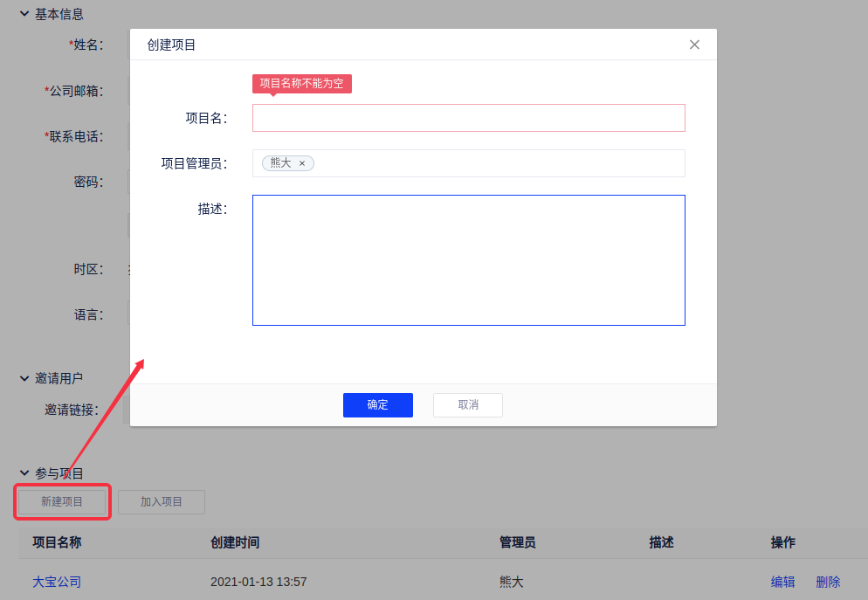Click the 创建时间 column header
The image size is (868, 600).
click(x=235, y=542)
